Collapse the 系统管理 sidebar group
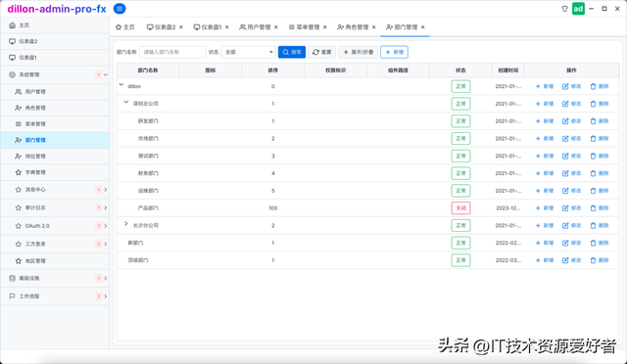This screenshot has width=627, height=364. 106,74
